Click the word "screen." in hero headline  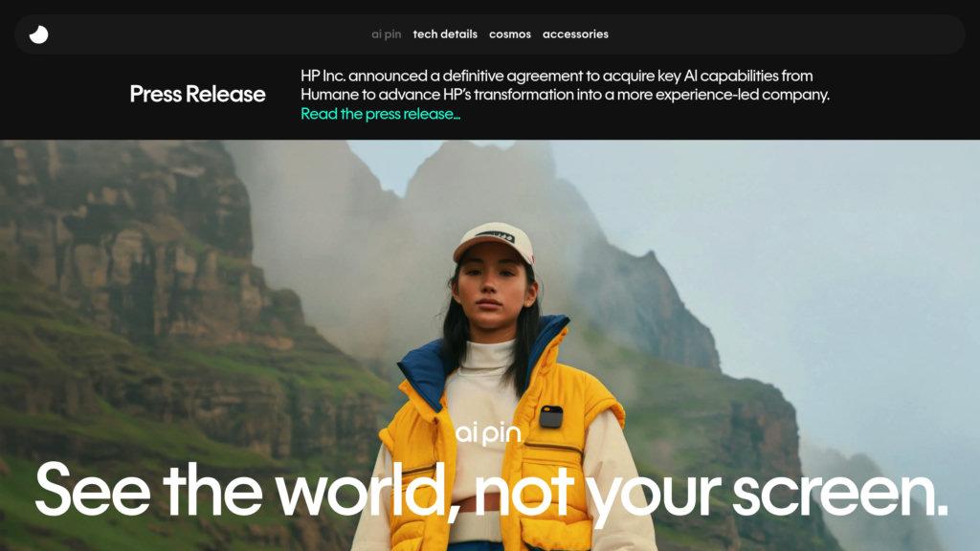click(x=839, y=493)
